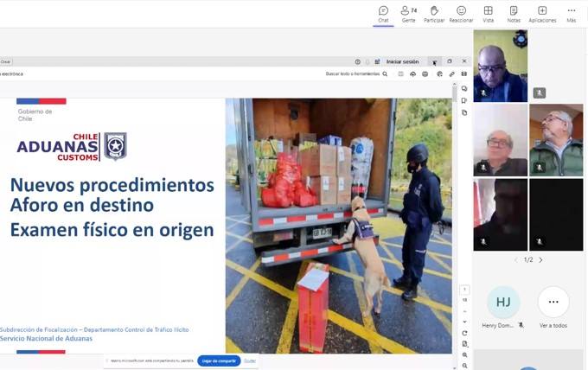Open Aplicaciones in the meeting toolbar
This screenshot has height=370, width=588.
pyautogui.click(x=542, y=14)
